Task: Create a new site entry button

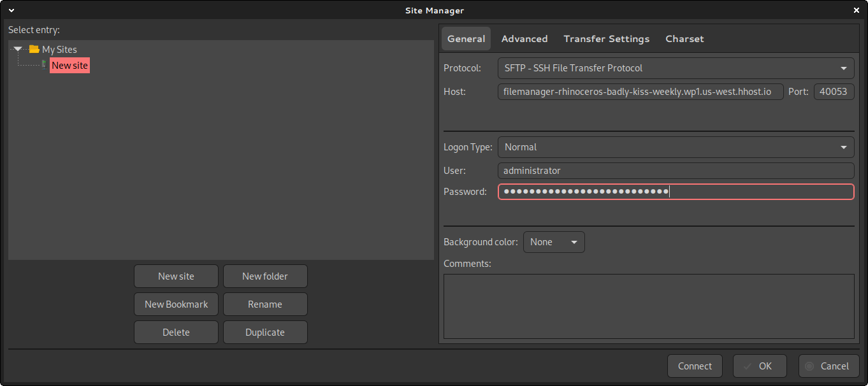Action: (176, 276)
